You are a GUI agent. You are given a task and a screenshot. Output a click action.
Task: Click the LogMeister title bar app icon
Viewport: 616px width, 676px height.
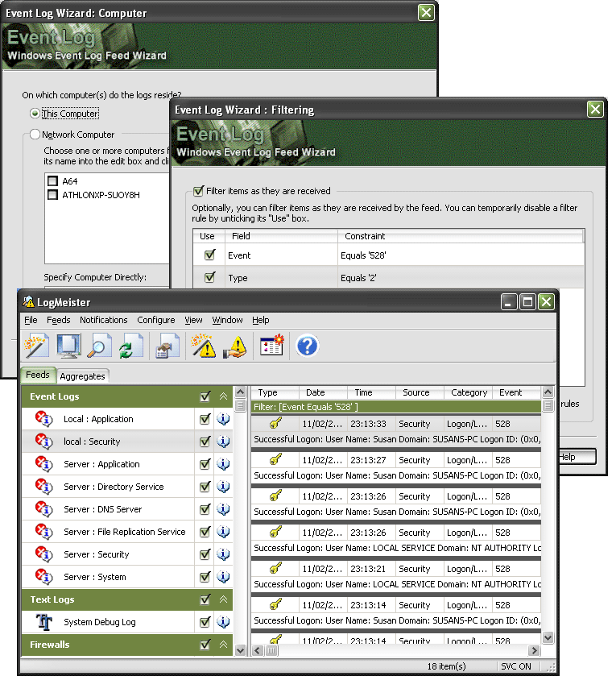pos(28,302)
